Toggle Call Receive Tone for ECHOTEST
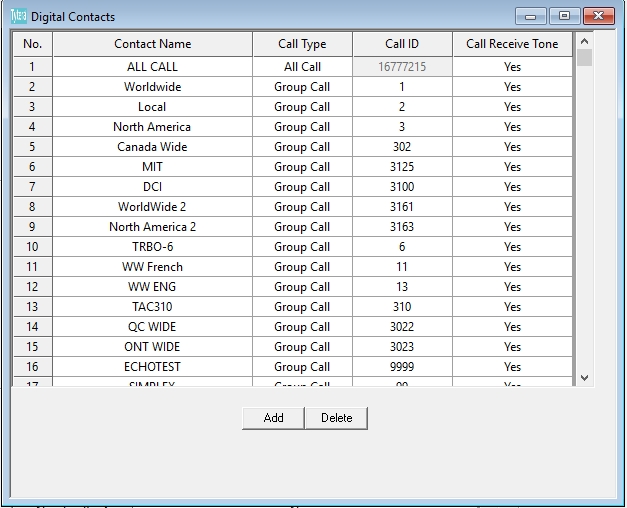Image resolution: width=627 pixels, height=508 pixels. click(512, 367)
